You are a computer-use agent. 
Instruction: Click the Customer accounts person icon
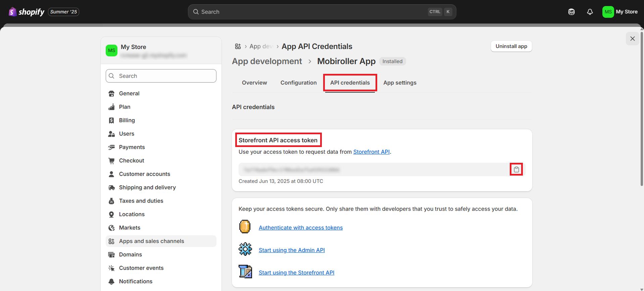[111, 174]
